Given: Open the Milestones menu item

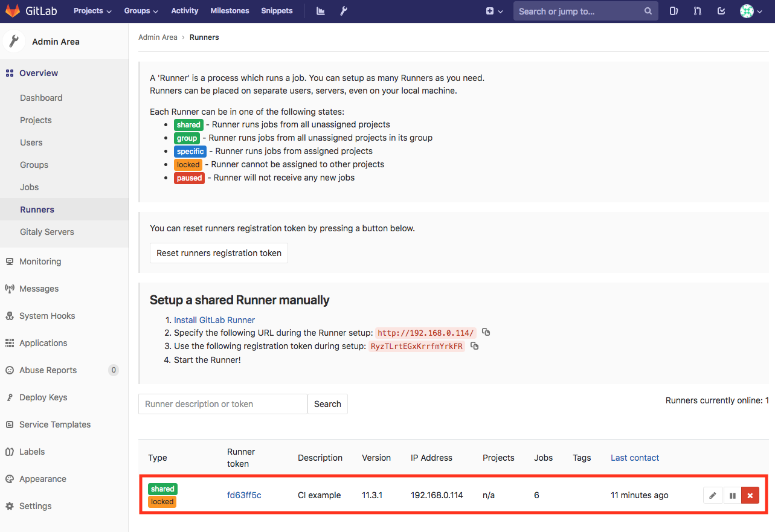Looking at the screenshot, I should (230, 11).
